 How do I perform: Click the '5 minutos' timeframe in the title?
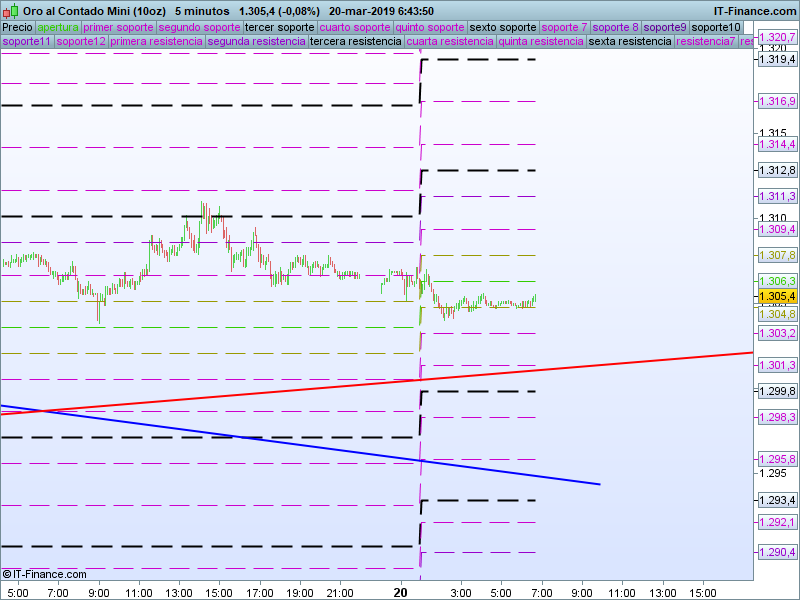pyautogui.click(x=202, y=10)
